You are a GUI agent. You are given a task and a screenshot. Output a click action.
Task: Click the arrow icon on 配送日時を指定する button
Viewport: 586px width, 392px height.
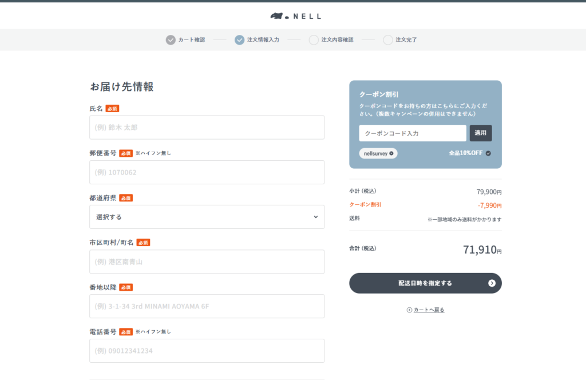tap(492, 283)
